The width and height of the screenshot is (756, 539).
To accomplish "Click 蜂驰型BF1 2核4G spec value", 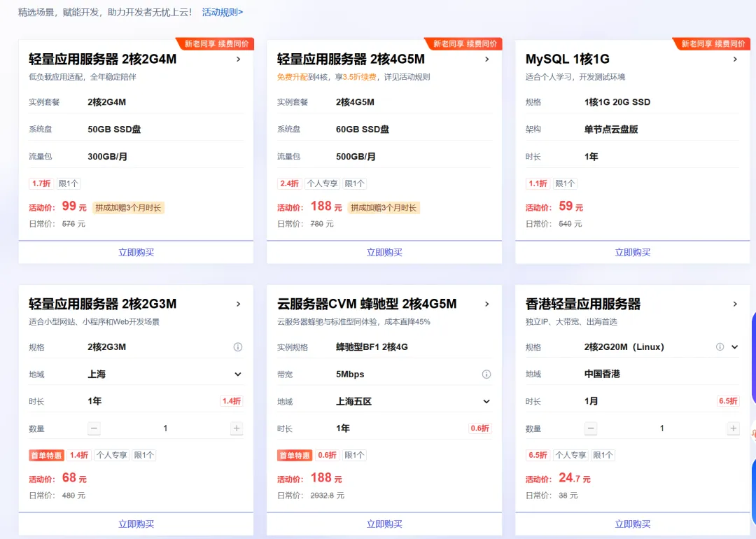I will 372,347.
